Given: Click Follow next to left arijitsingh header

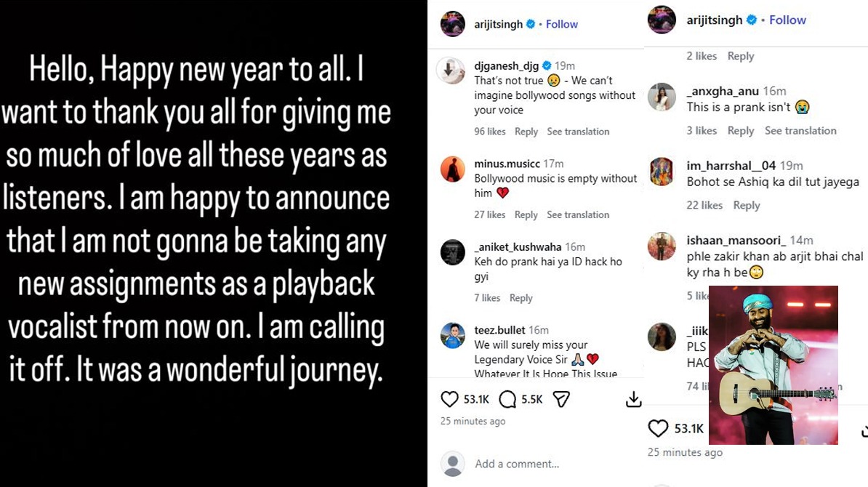Looking at the screenshot, I should tap(562, 24).
